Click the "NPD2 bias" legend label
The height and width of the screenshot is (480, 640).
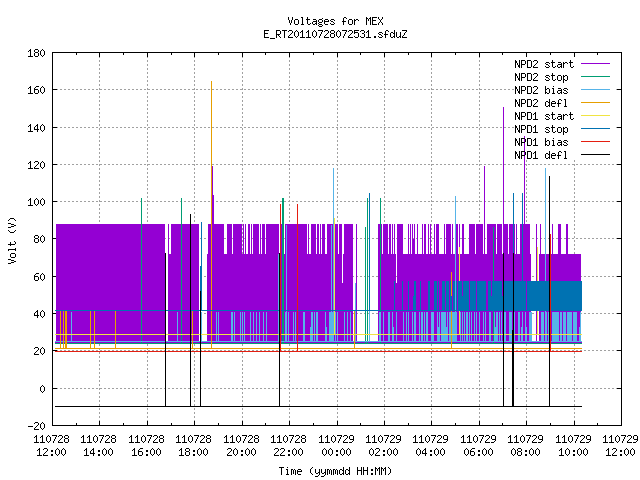(541, 90)
